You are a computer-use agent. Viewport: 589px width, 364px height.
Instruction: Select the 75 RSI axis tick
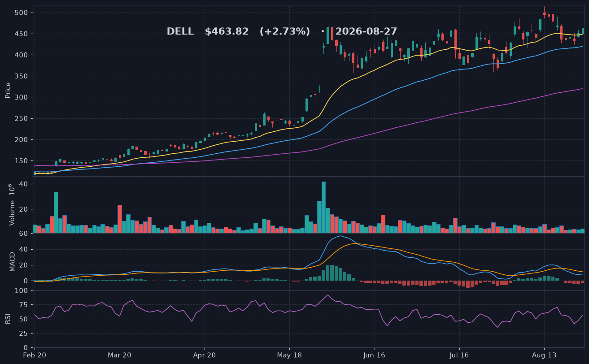pos(24,305)
